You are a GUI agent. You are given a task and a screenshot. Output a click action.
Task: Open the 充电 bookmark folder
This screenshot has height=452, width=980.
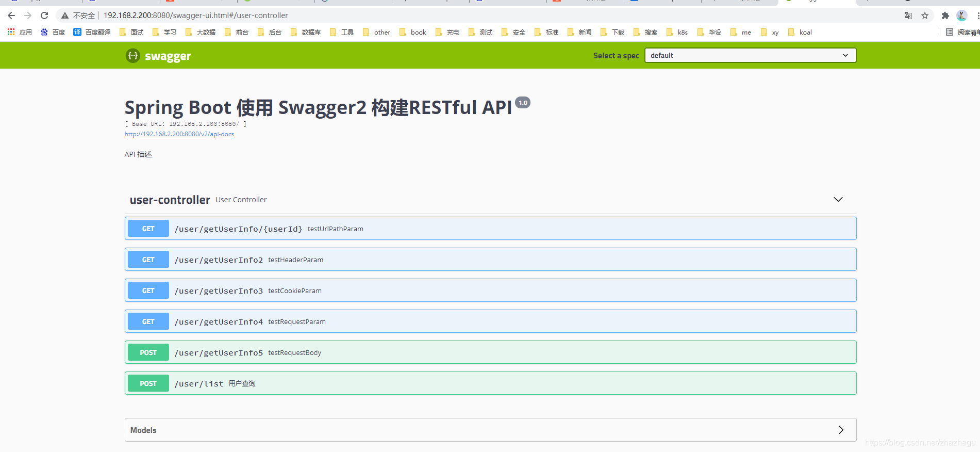point(447,32)
